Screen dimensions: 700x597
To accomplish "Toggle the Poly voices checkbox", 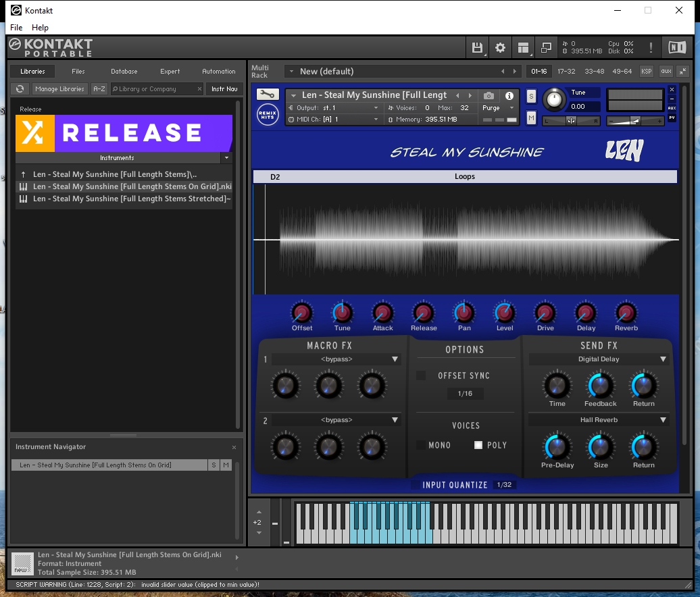I will point(478,445).
